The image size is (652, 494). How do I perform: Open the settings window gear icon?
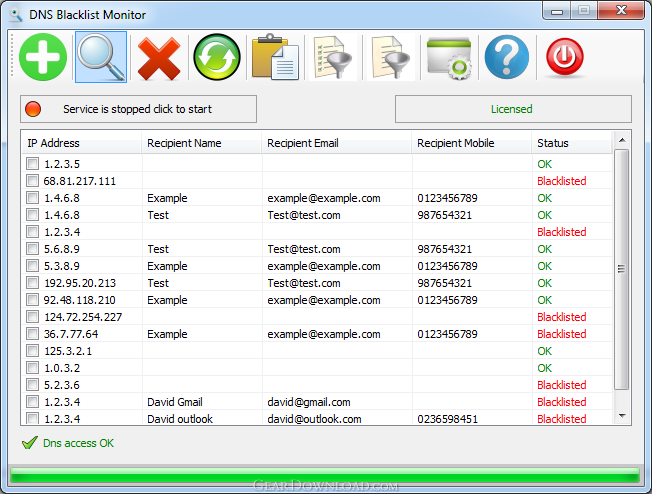pyautogui.click(x=449, y=58)
